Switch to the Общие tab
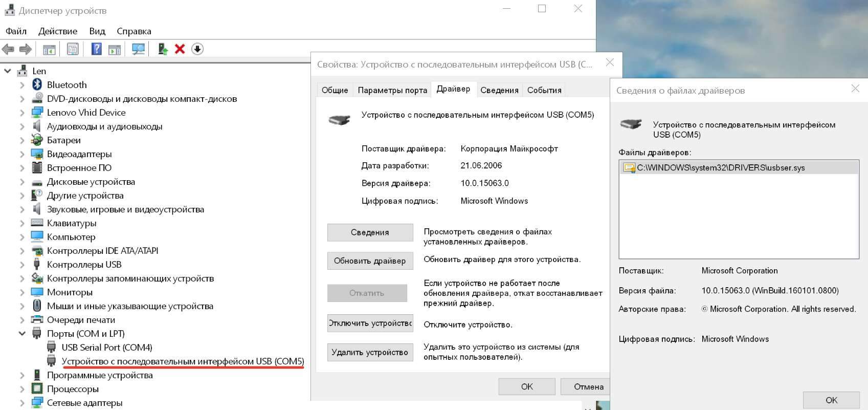Image resolution: width=868 pixels, height=410 pixels. (335, 90)
